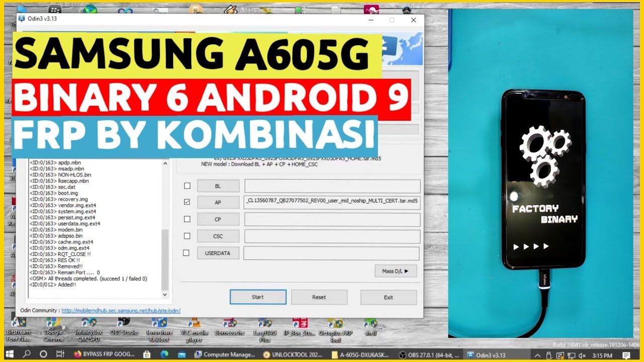Enable the BL checkbox in Odin
This screenshot has width=644, height=362.
[187, 186]
